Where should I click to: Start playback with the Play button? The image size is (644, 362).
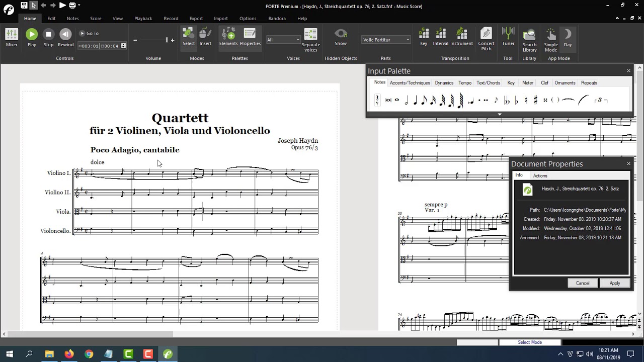click(32, 37)
